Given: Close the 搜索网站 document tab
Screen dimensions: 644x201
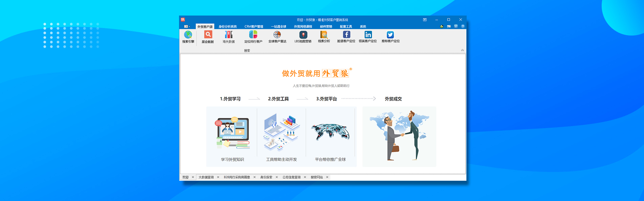Looking at the screenshot, I should click(327, 177).
